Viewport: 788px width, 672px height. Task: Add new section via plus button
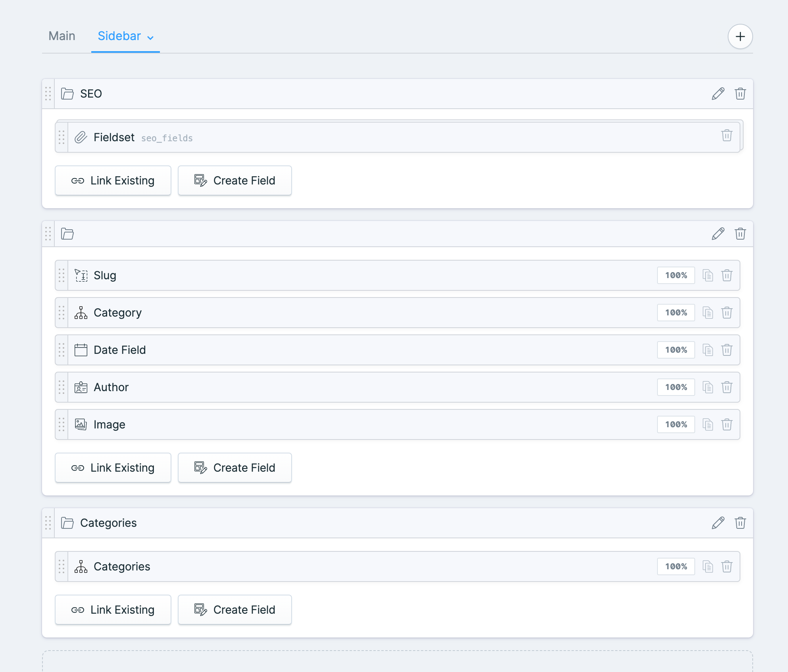[x=739, y=36]
